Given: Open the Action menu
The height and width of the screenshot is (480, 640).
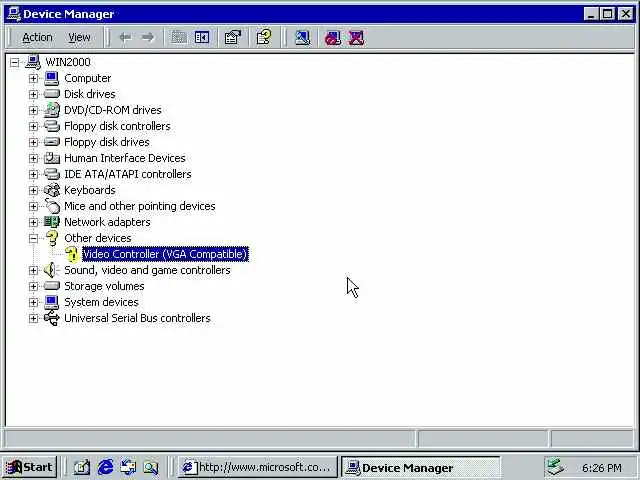Looking at the screenshot, I should pos(37,38).
